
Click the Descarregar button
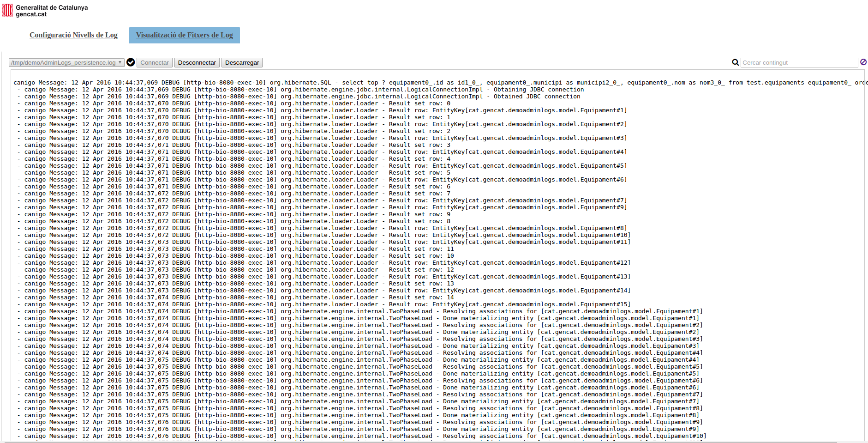click(242, 62)
